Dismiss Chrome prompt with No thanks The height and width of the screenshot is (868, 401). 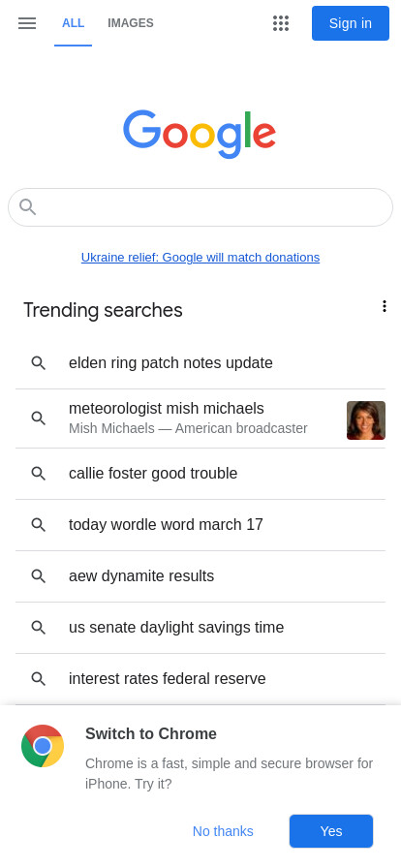coord(223,831)
